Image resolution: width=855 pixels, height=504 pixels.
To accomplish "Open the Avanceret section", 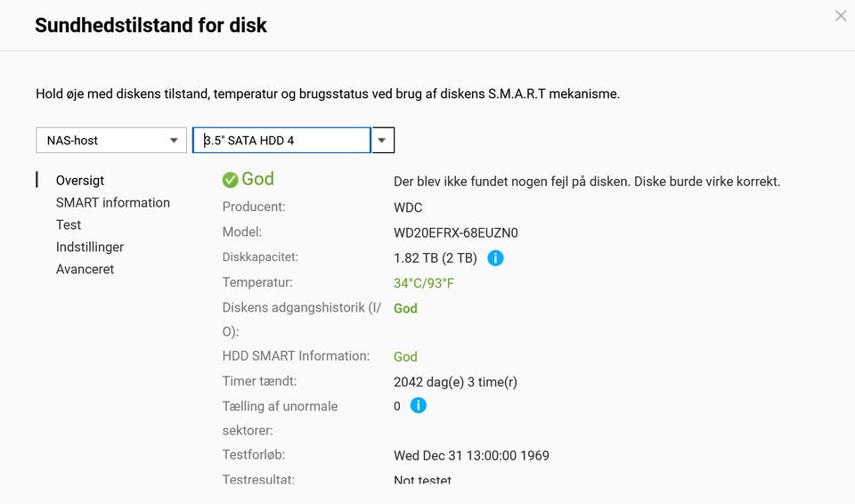I will pyautogui.click(x=85, y=270).
